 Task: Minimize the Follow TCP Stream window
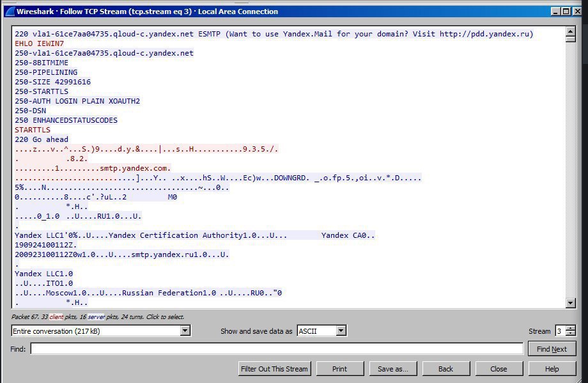point(556,12)
